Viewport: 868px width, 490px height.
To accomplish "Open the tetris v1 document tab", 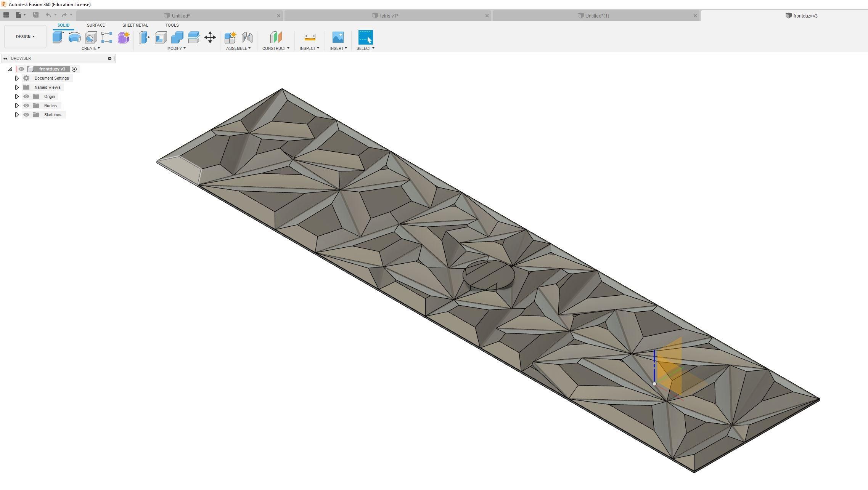I will click(389, 16).
